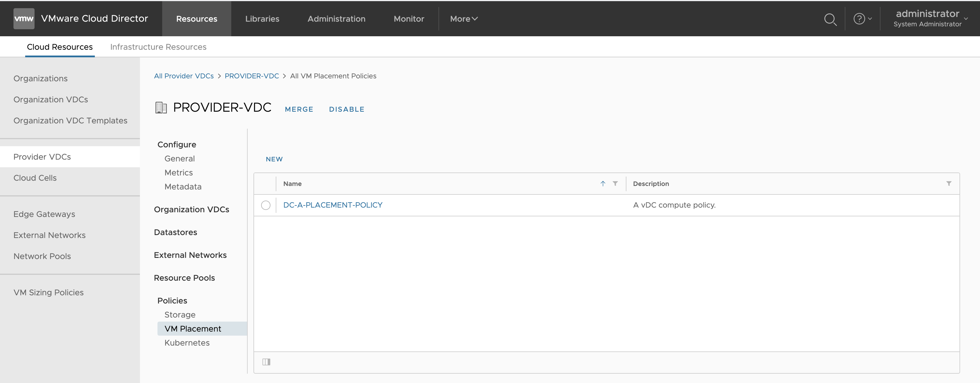Screen dimensions: 980x383
Task: Open the column picker in grid footer
Action: point(266,362)
